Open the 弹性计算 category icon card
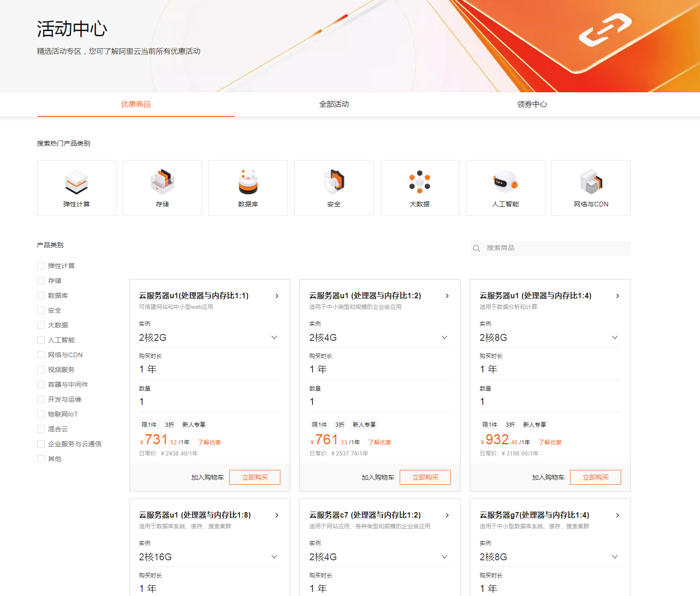This screenshot has height=596, width=700. tap(77, 188)
